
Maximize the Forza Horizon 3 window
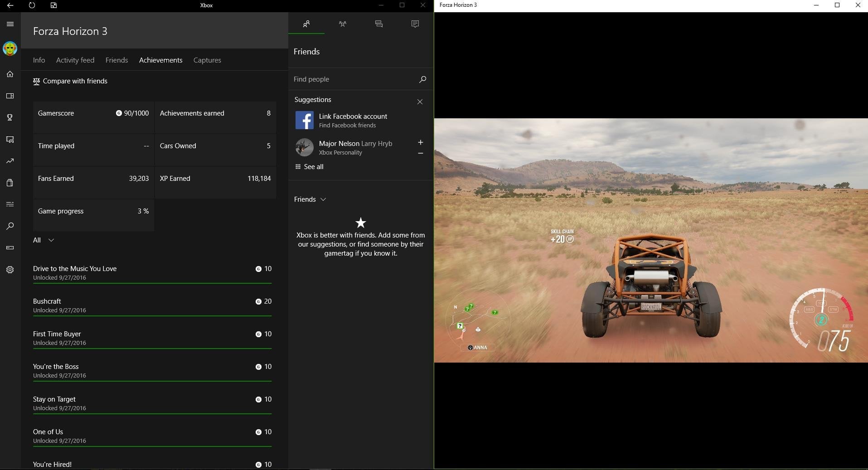[x=837, y=5]
